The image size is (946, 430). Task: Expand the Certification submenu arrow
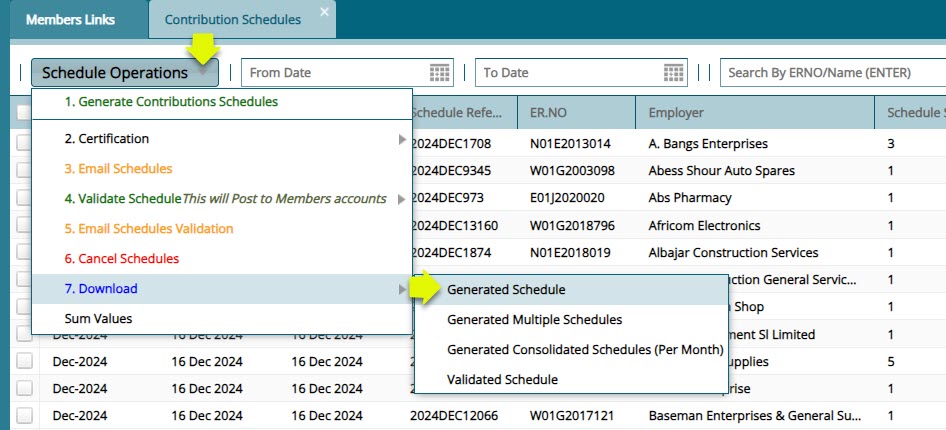[x=402, y=139]
